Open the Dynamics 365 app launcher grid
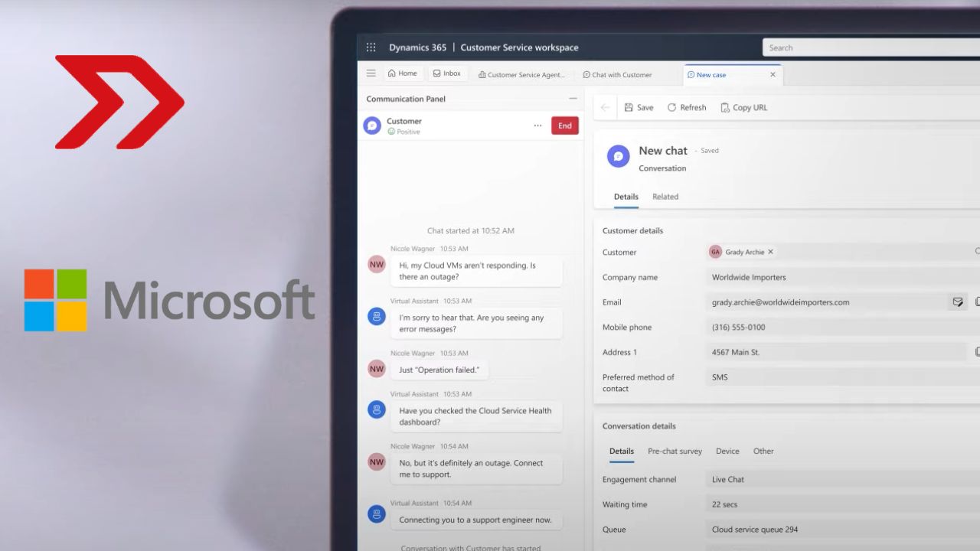 [371, 47]
